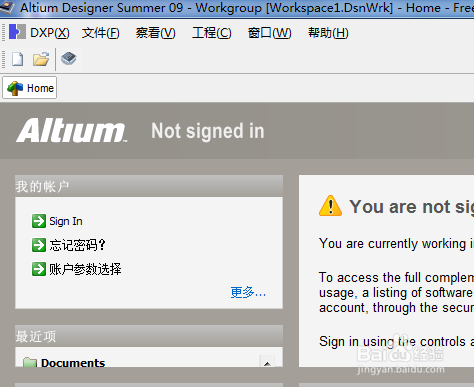Click the Altium Designer title bar icon
Screen dimensions: 474x387
tap(7, 7)
